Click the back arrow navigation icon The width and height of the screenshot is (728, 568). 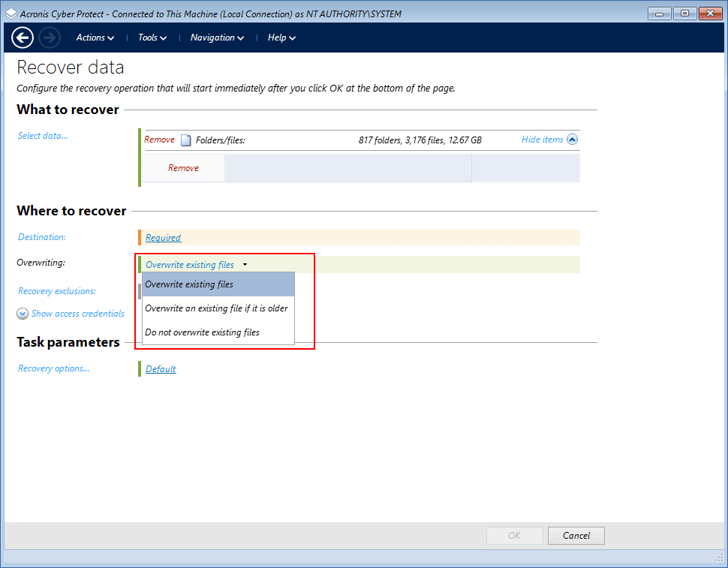click(x=23, y=38)
